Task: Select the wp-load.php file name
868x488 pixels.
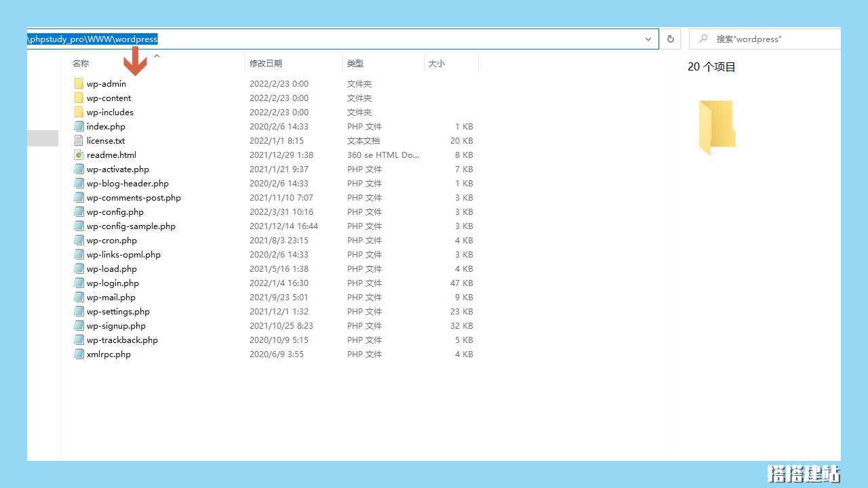Action: 112,269
